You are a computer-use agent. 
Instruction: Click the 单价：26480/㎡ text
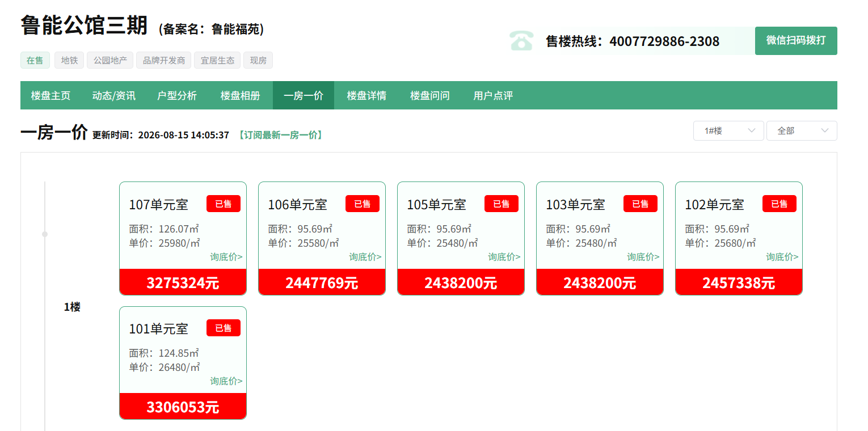165,367
